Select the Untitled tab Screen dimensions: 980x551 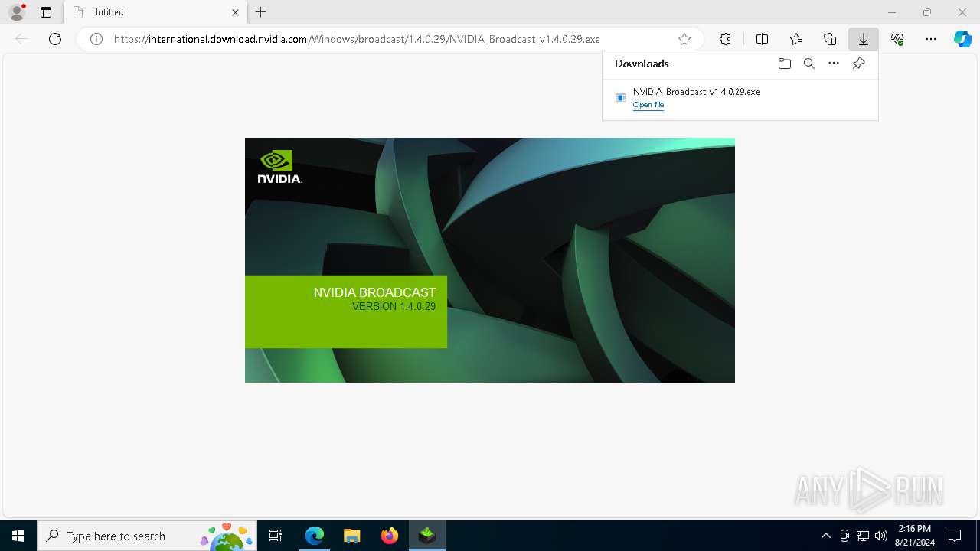(155, 12)
